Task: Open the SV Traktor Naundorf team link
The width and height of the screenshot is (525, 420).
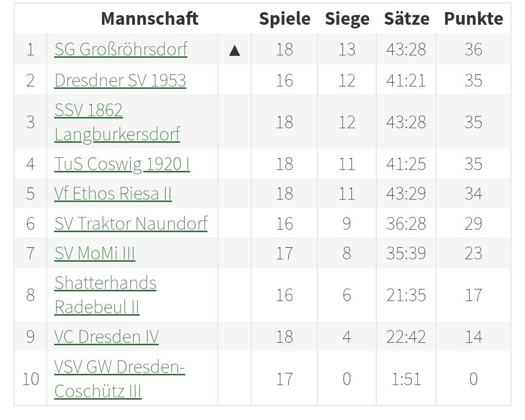Action: 131,224
